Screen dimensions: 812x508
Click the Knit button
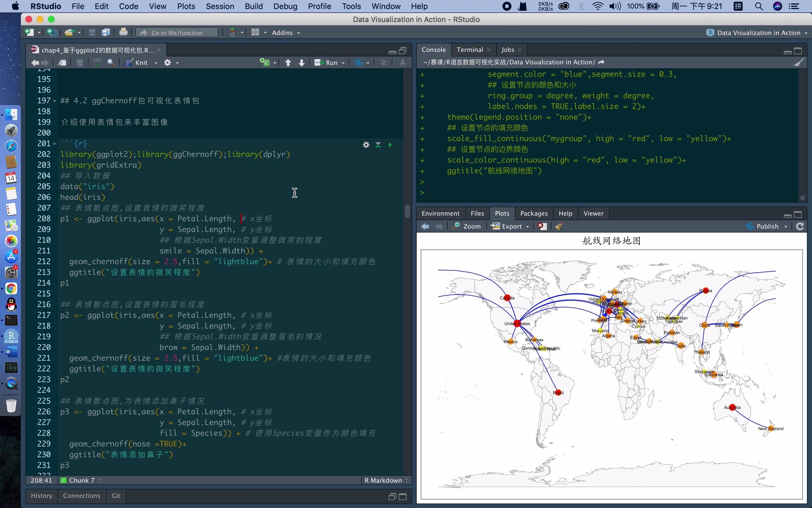click(x=136, y=63)
